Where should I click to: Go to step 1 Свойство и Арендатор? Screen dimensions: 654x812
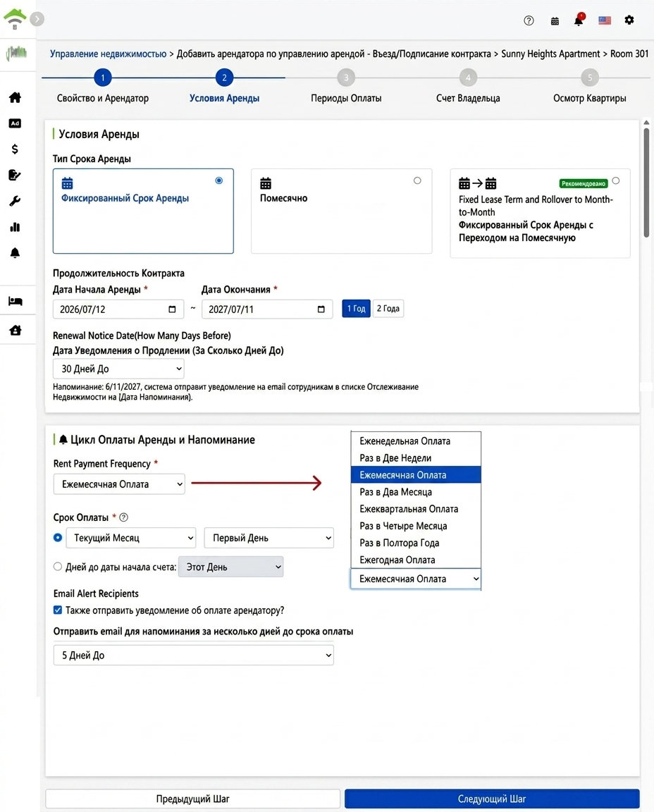(102, 78)
